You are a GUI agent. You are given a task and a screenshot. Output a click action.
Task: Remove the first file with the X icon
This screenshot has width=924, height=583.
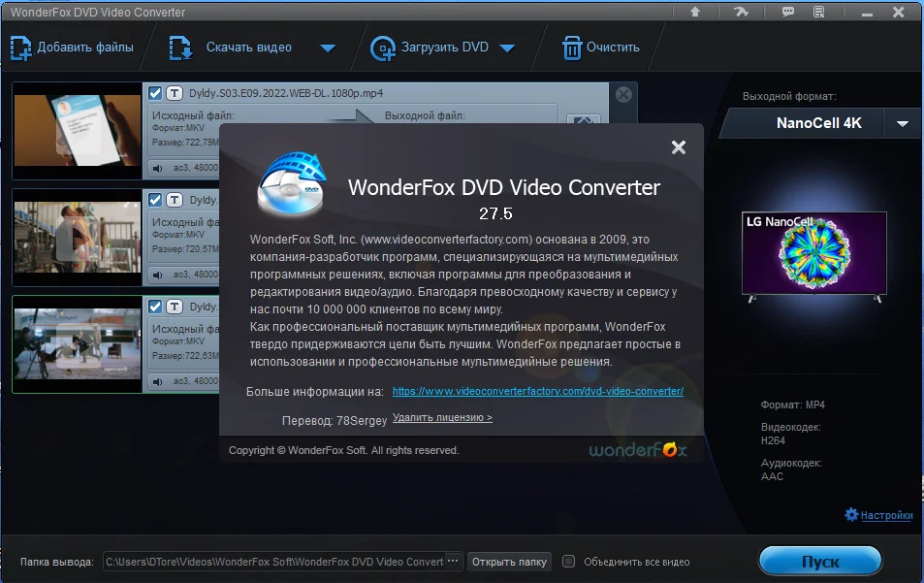623,94
